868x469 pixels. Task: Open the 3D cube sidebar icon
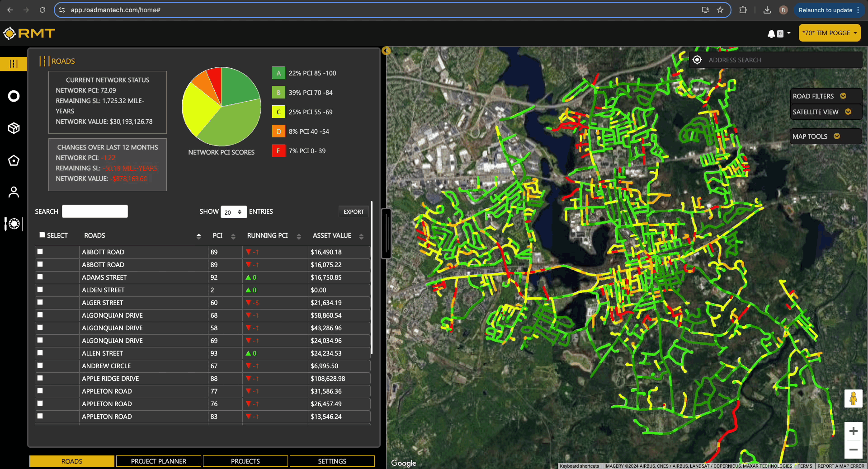14,128
